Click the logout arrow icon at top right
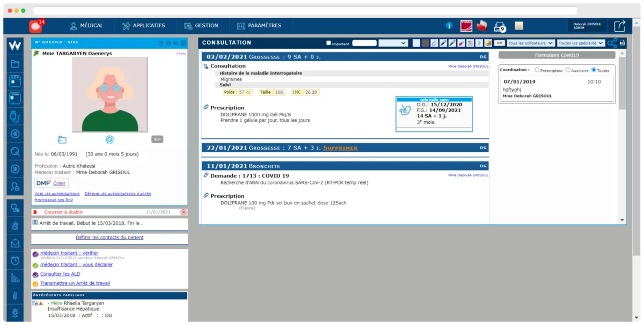 pyautogui.click(x=620, y=26)
